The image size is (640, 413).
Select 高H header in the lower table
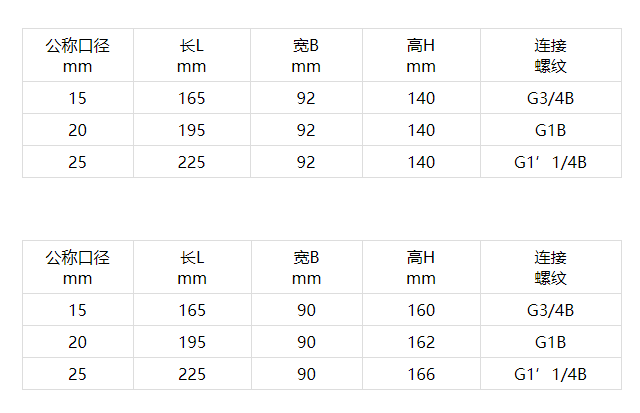(x=421, y=267)
